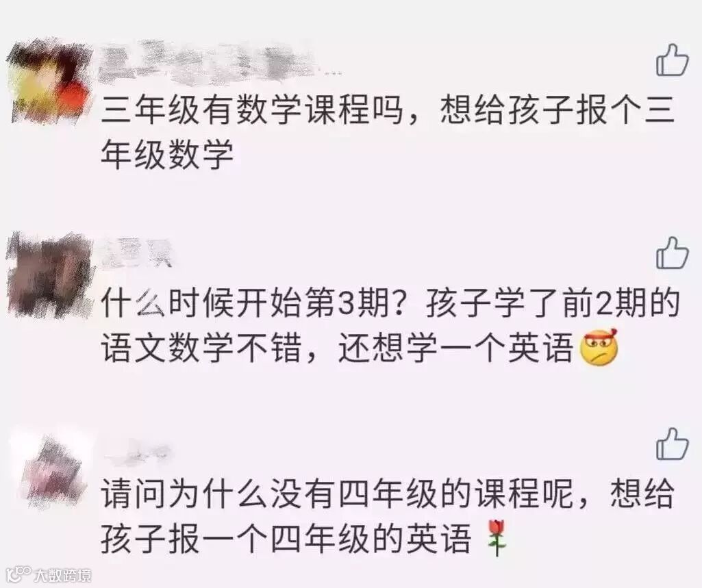Viewport: 702px width, 588px height.
Task: Tap the angry face emoji after 英语
Action: (599, 347)
